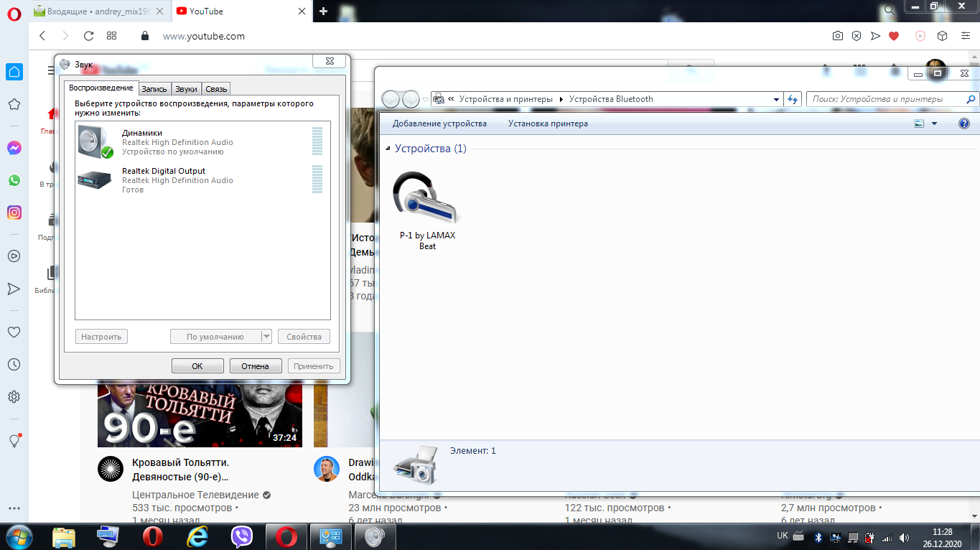
Task: Switch to the Звуки tab
Action: point(186,89)
